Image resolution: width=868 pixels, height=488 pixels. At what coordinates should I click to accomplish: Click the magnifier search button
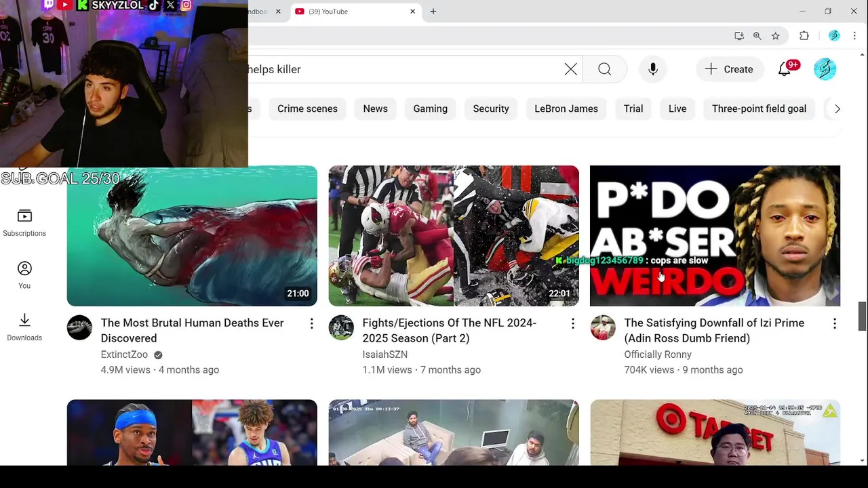(x=604, y=69)
